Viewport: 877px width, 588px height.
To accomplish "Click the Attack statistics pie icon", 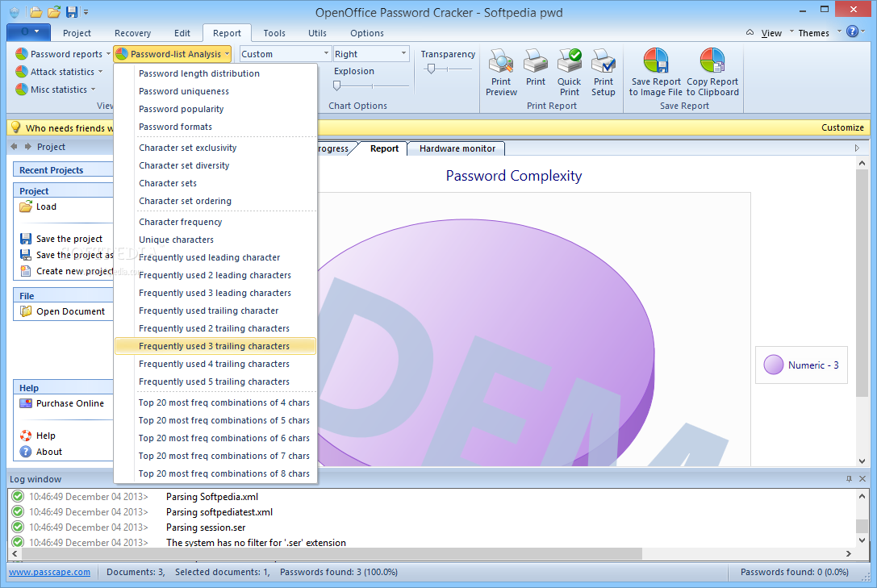I will coord(22,72).
